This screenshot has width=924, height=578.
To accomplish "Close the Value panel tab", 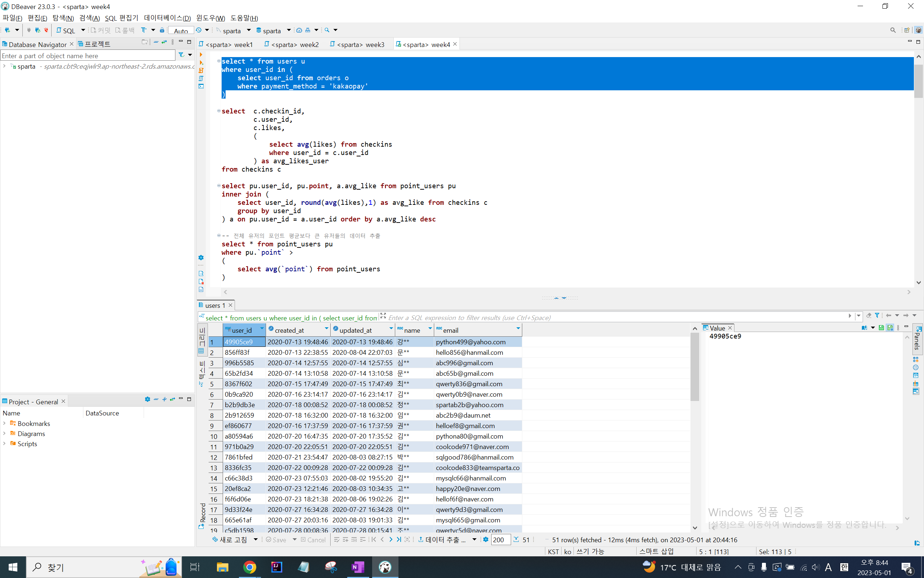I will [x=730, y=328].
